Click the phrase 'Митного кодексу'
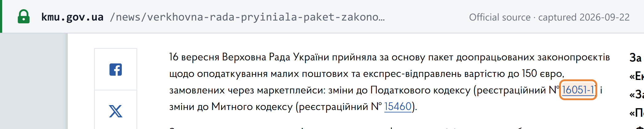 (x=252, y=107)
